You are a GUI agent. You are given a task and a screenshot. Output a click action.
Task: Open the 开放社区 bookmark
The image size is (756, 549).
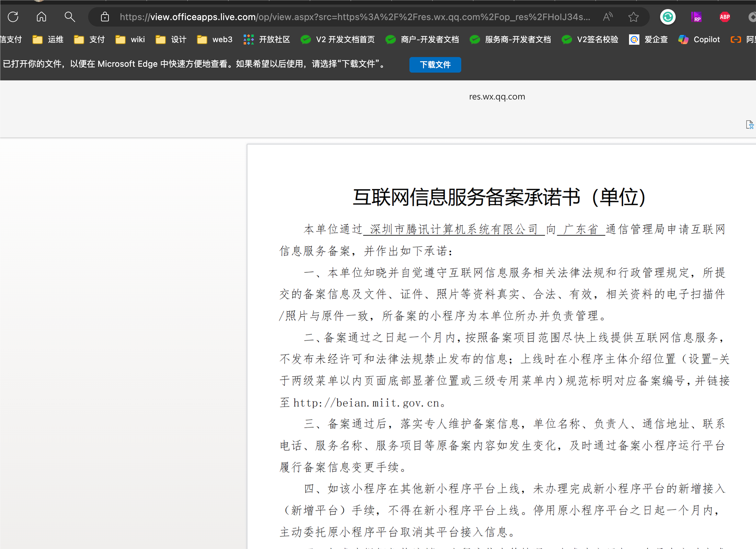pos(267,40)
